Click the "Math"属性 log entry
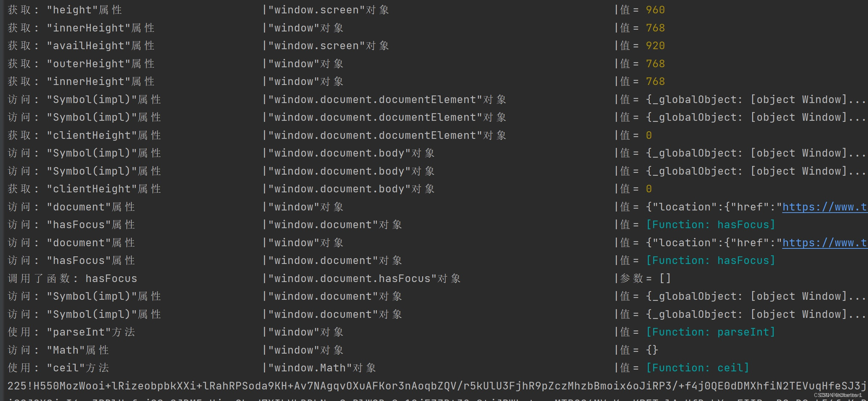Image resolution: width=868 pixels, height=401 pixels. click(x=77, y=350)
